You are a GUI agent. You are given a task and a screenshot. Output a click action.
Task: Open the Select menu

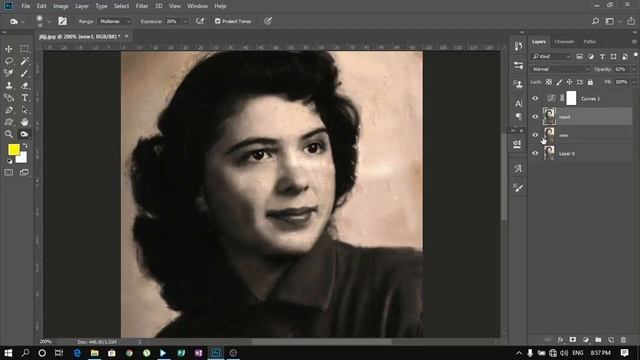click(122, 6)
